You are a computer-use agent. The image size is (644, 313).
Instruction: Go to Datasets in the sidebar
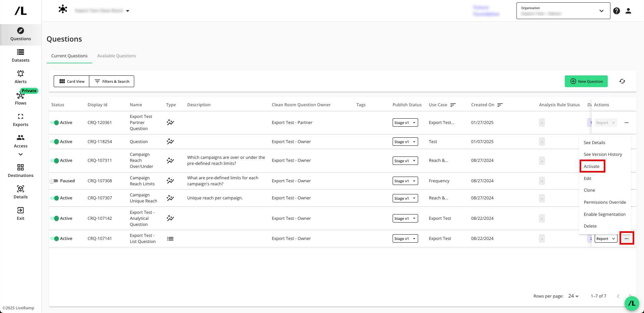point(20,56)
